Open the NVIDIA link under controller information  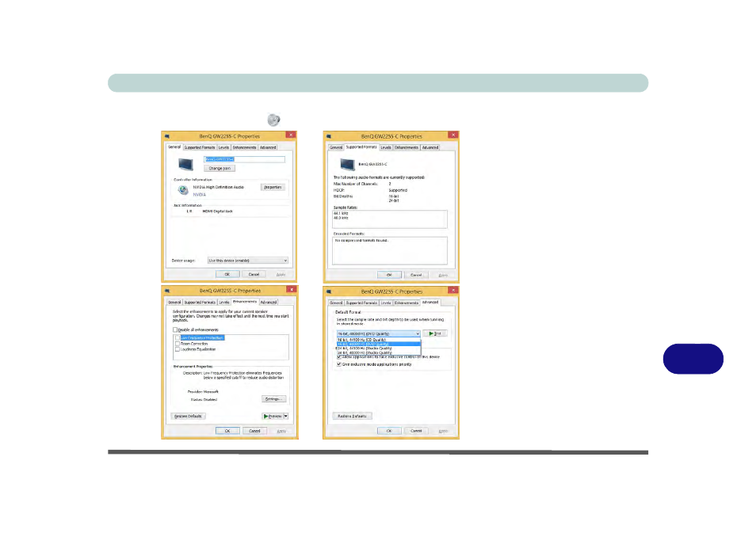coord(199,195)
